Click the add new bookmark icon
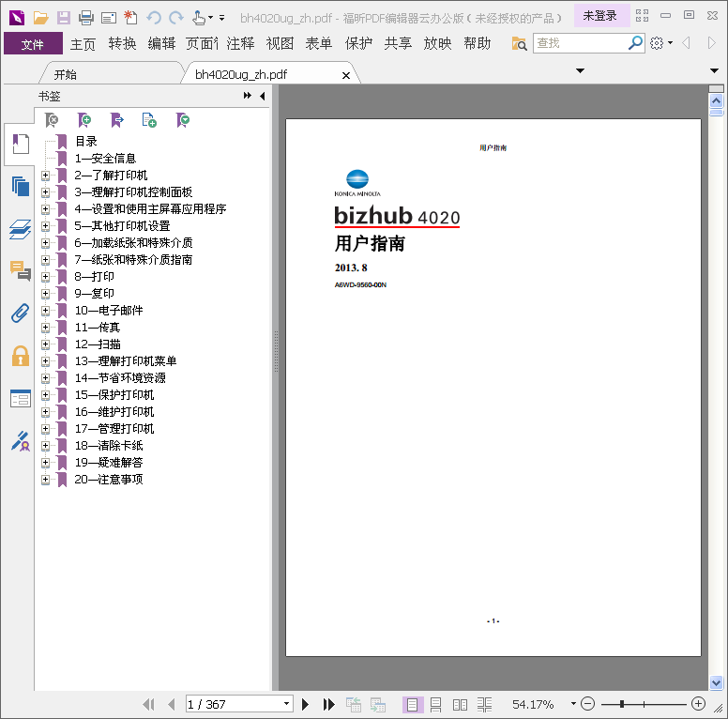The width and height of the screenshot is (728, 719). [84, 120]
